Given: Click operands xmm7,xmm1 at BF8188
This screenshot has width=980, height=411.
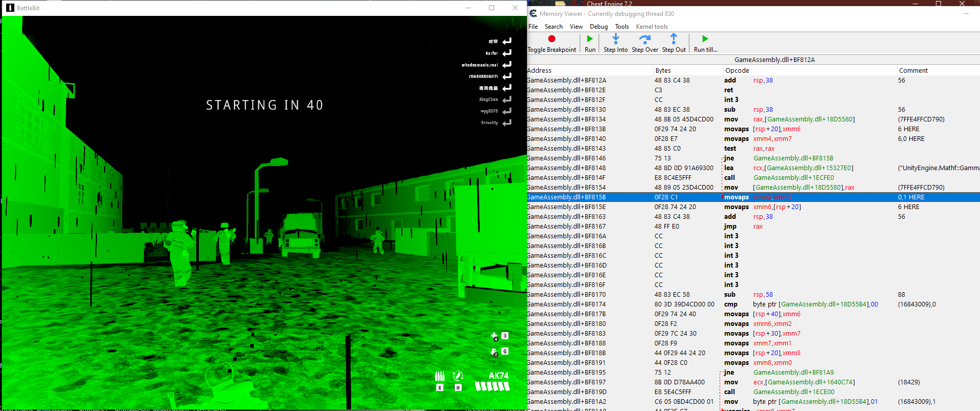Looking at the screenshot, I should pos(772,343).
